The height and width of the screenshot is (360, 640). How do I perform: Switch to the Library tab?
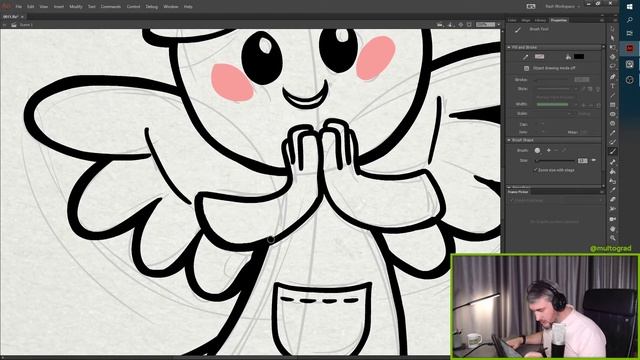click(x=540, y=20)
